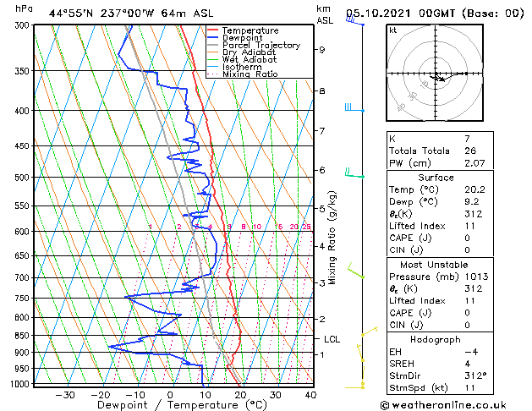Image resolution: width=532 pixels, height=411 pixels.
Task: Click the 'Most Unstable' section heading
Action: point(434,265)
